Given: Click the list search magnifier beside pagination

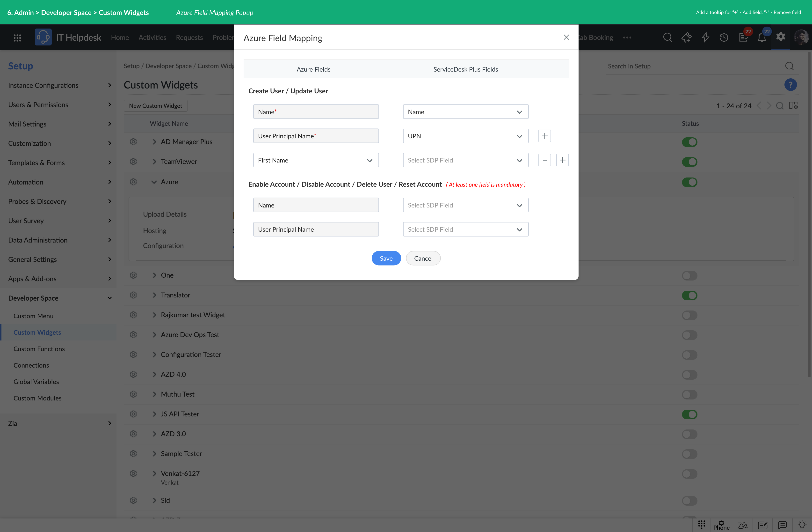Looking at the screenshot, I should tap(780, 106).
